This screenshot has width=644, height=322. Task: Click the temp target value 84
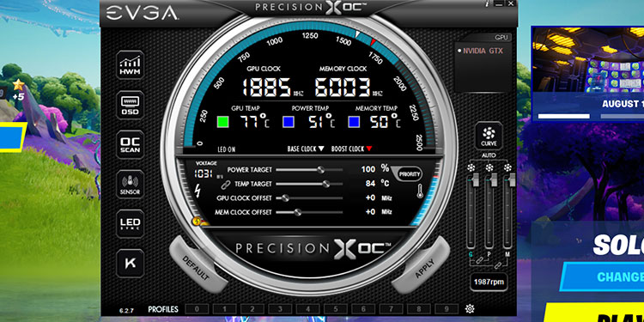pos(370,184)
